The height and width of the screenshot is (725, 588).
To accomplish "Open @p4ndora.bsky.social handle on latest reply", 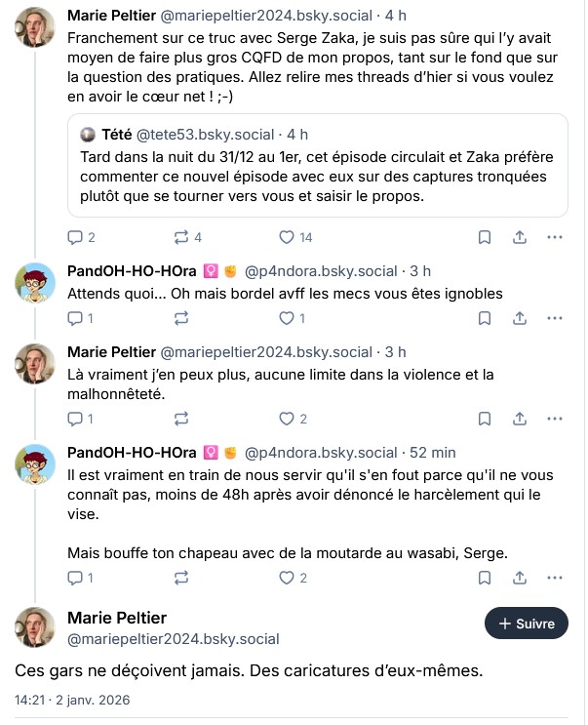I will [321, 453].
